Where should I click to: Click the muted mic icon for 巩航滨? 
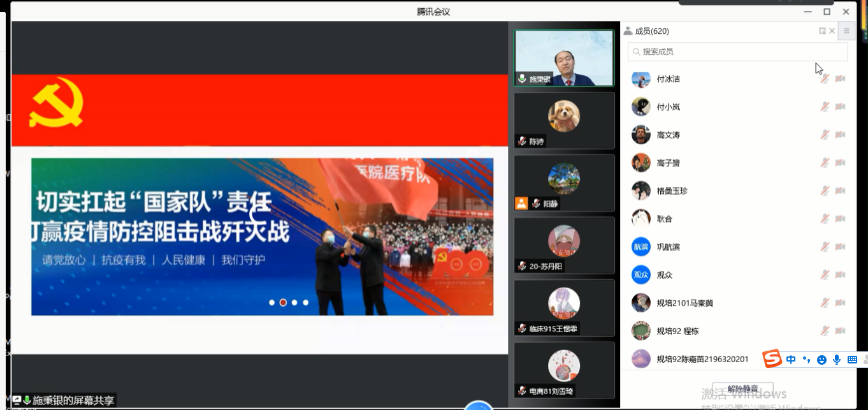[825, 247]
